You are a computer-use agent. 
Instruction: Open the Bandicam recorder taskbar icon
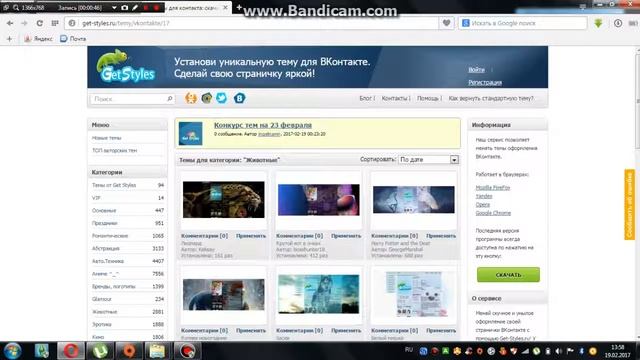click(x=187, y=351)
